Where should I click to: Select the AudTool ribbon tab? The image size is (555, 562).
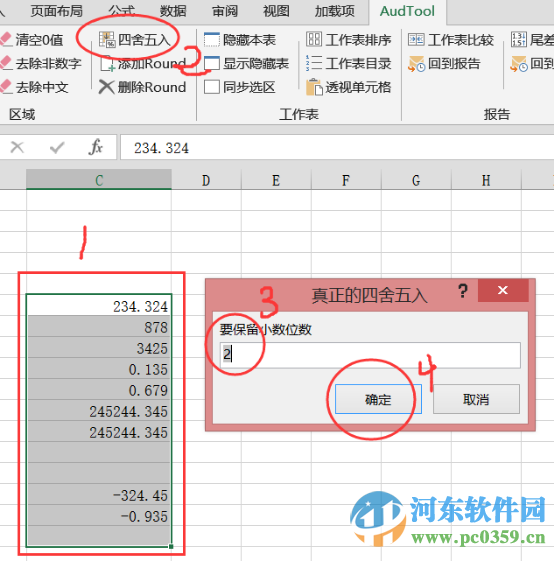[407, 11]
